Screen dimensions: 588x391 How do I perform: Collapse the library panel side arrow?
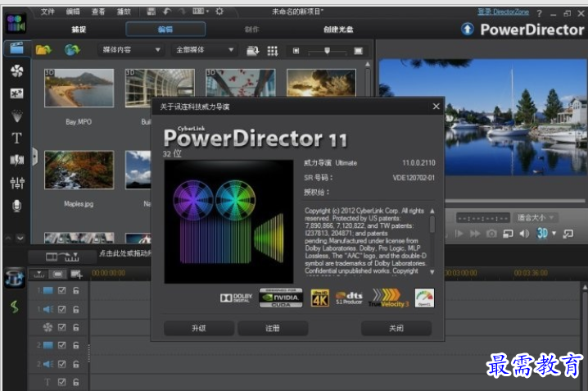click(35, 157)
